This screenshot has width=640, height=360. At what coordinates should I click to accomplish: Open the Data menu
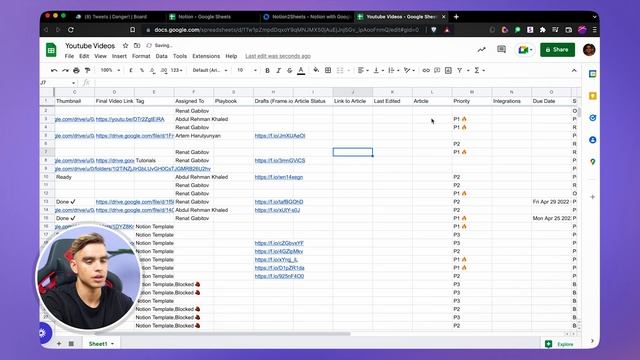161,56
